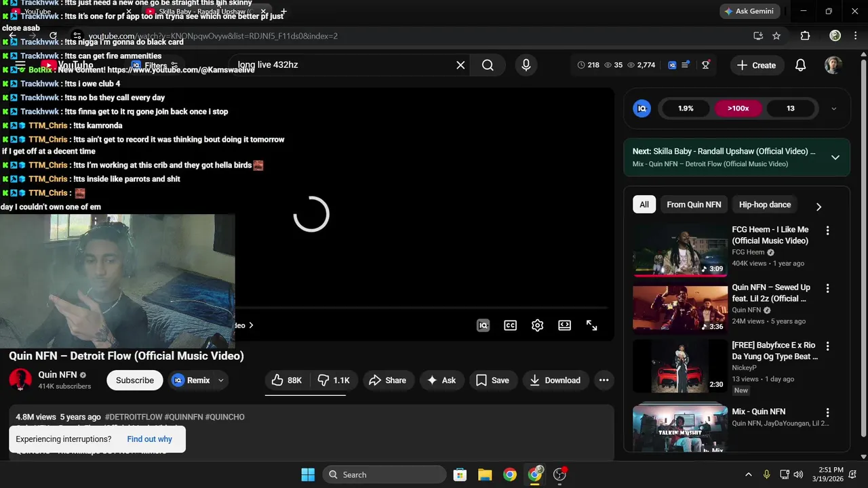
Task: Click the thumbs-down 1.1K dislike button
Action: (x=334, y=380)
